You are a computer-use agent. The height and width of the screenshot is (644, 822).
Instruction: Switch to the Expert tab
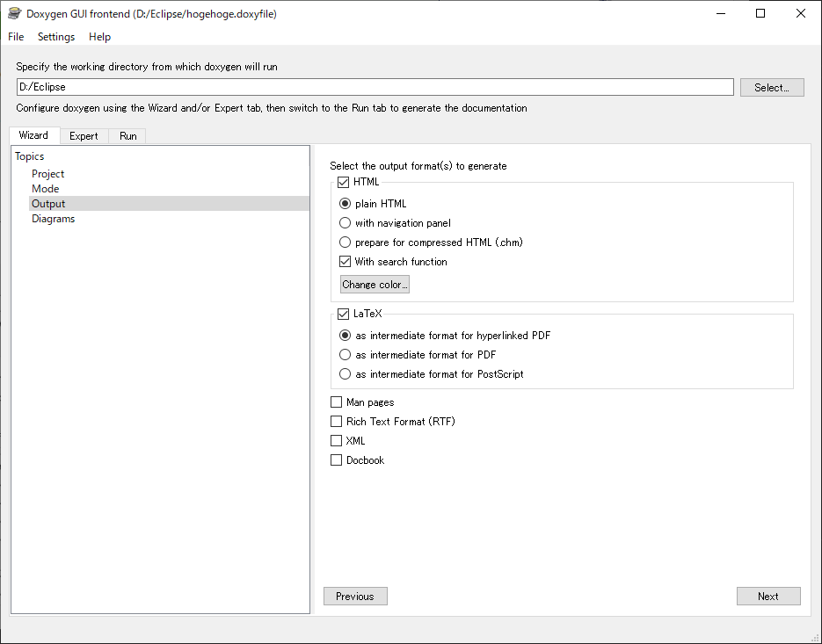coord(84,136)
